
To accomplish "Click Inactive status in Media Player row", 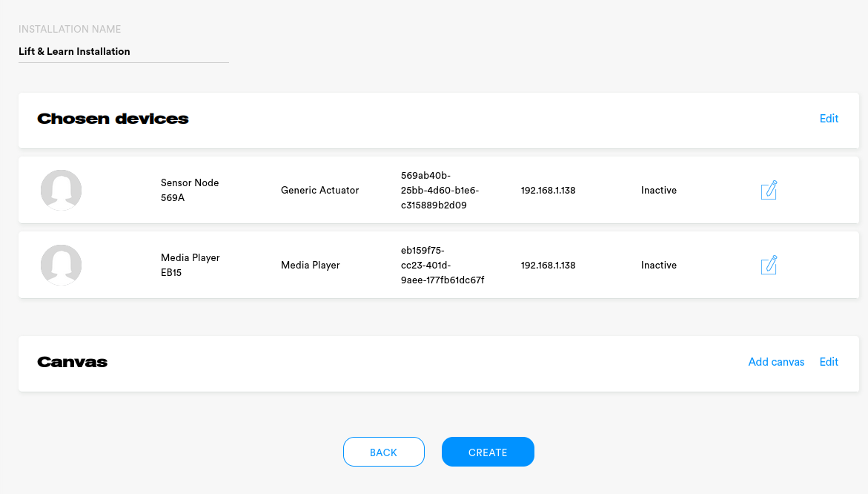I will coord(659,265).
